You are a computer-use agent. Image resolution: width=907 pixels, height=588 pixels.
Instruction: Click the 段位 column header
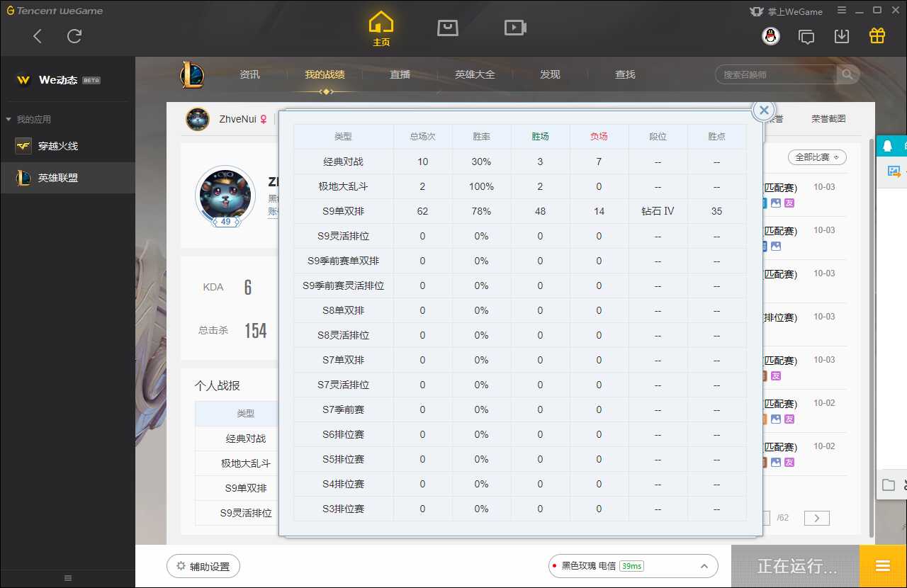[658, 137]
